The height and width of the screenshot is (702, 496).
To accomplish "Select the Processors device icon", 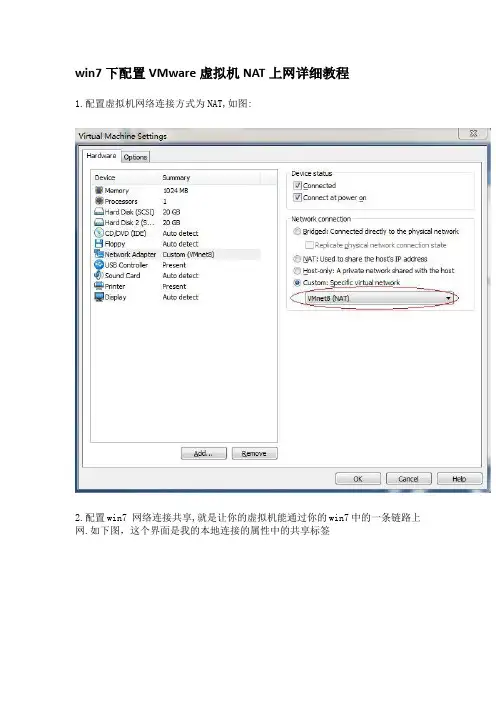I will [99, 201].
